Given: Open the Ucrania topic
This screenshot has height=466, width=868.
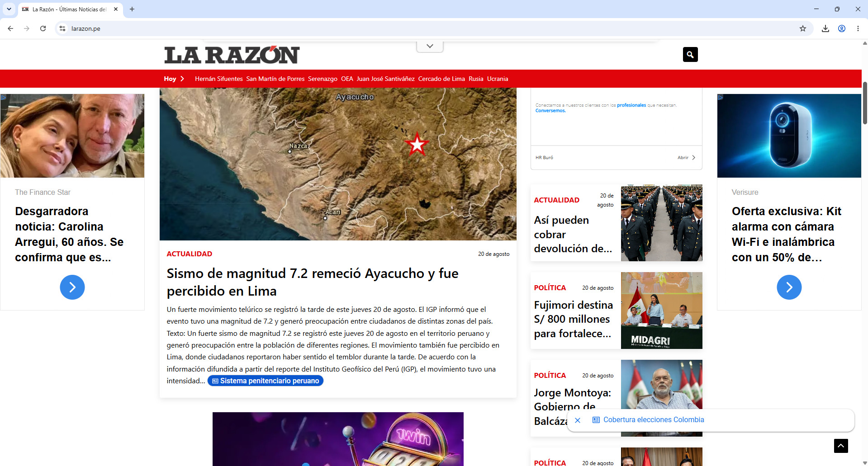Looking at the screenshot, I should pos(498,79).
